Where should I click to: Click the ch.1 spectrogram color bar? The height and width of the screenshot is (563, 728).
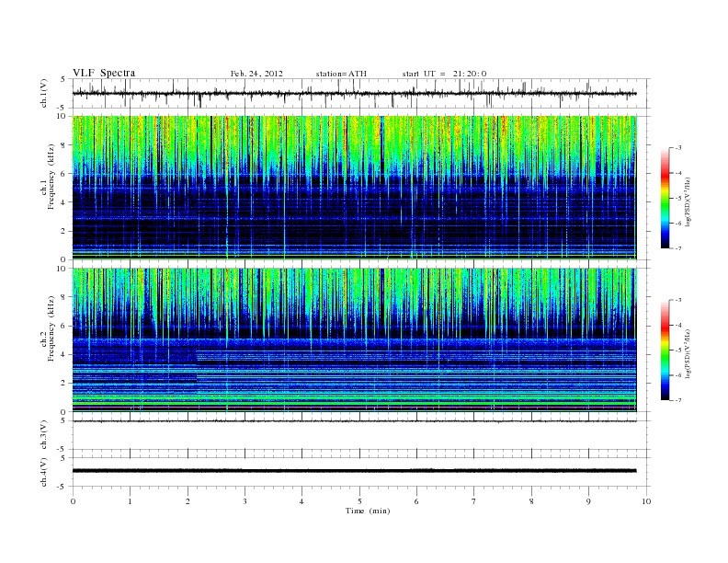tap(665, 198)
